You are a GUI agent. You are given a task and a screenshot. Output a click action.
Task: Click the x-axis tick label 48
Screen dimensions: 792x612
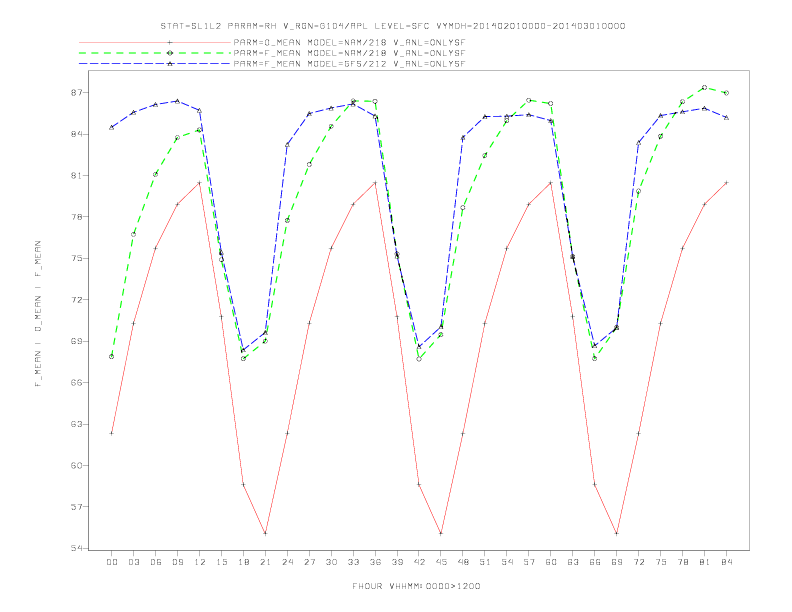(x=463, y=562)
